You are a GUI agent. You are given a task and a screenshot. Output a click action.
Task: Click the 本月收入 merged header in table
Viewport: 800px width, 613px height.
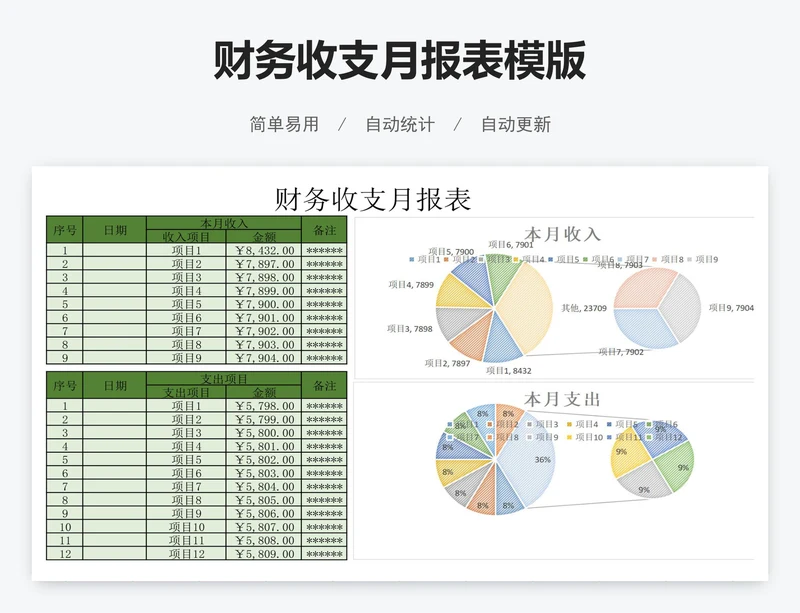point(224,223)
